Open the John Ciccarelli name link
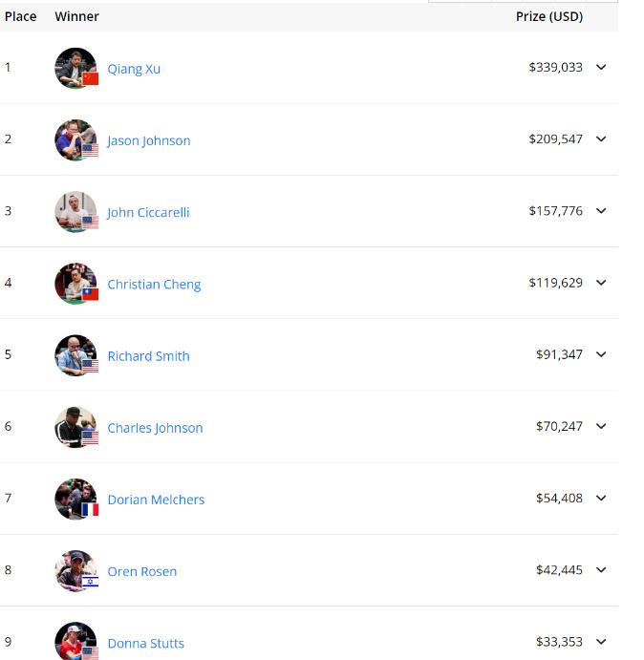This screenshot has height=660, width=644. 148,212
